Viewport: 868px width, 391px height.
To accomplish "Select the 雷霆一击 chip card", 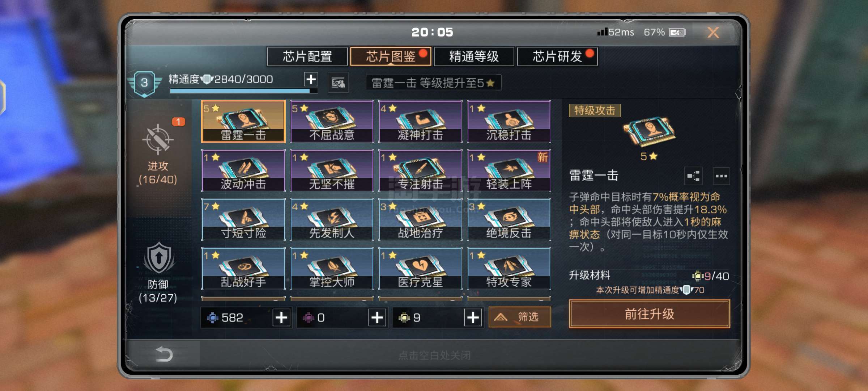I will tap(243, 122).
